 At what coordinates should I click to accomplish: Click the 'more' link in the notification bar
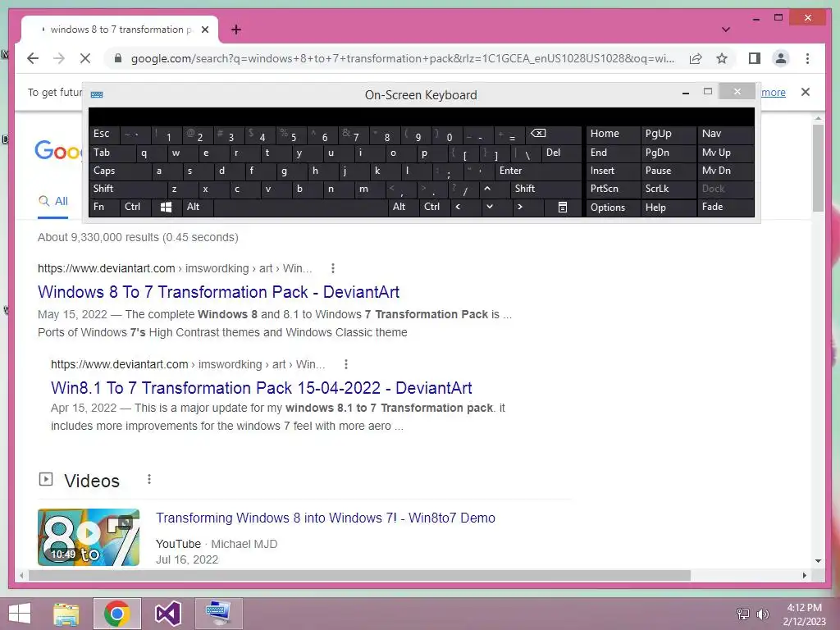(x=773, y=92)
